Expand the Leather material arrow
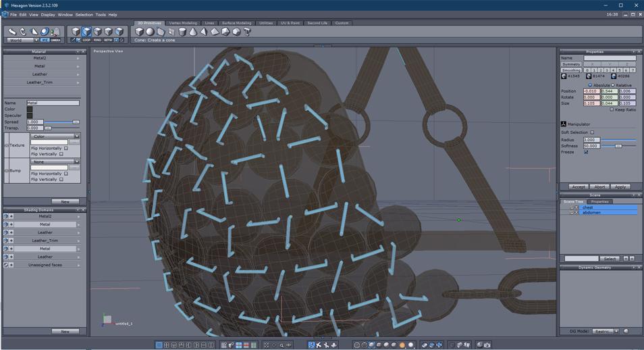 [x=78, y=74]
